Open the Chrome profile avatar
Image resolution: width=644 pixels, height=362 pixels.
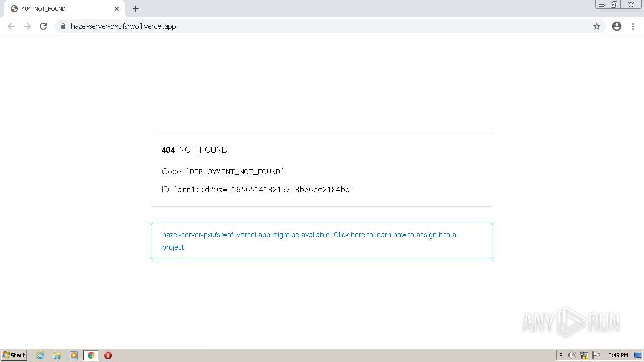[x=617, y=26]
